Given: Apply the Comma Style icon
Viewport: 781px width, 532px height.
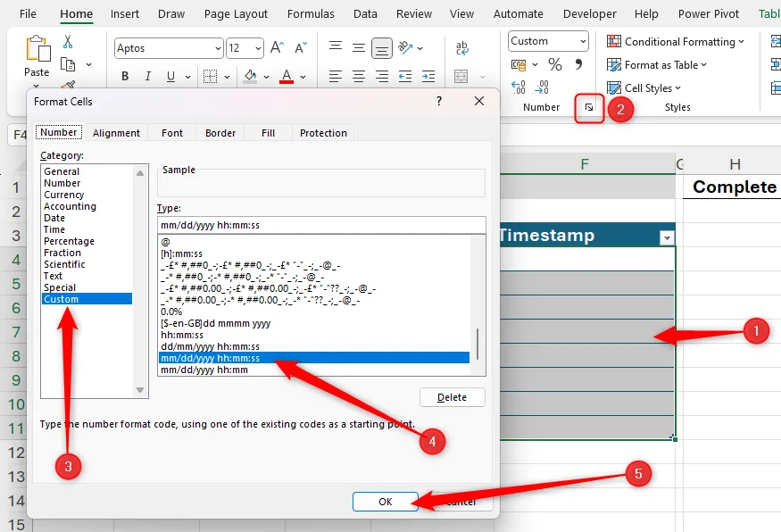Looking at the screenshot, I should tap(579, 62).
